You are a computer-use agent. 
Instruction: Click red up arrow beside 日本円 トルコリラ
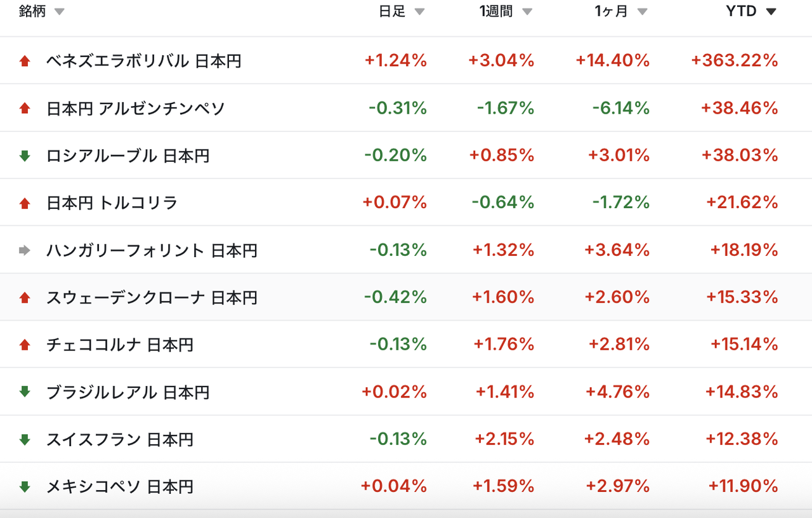click(x=25, y=203)
